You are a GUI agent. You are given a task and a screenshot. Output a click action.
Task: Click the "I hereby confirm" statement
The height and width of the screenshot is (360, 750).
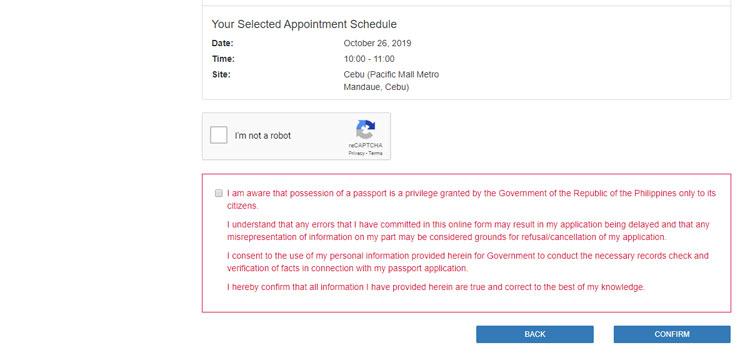pyautogui.click(x=436, y=287)
